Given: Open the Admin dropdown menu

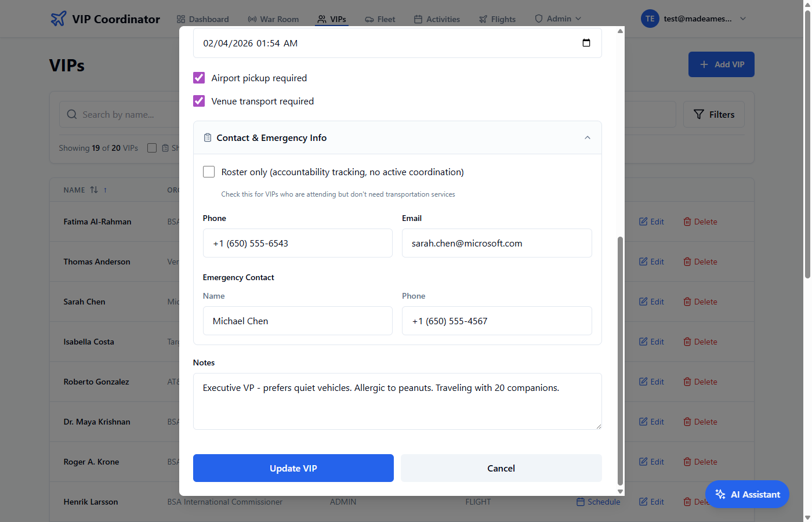Looking at the screenshot, I should (558, 19).
